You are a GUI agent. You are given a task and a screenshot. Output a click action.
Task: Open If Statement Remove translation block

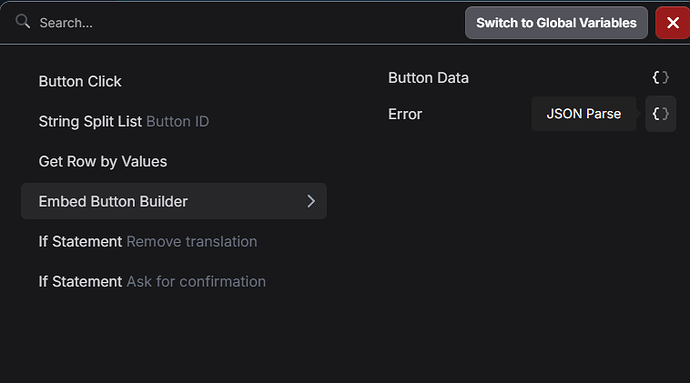click(174, 242)
